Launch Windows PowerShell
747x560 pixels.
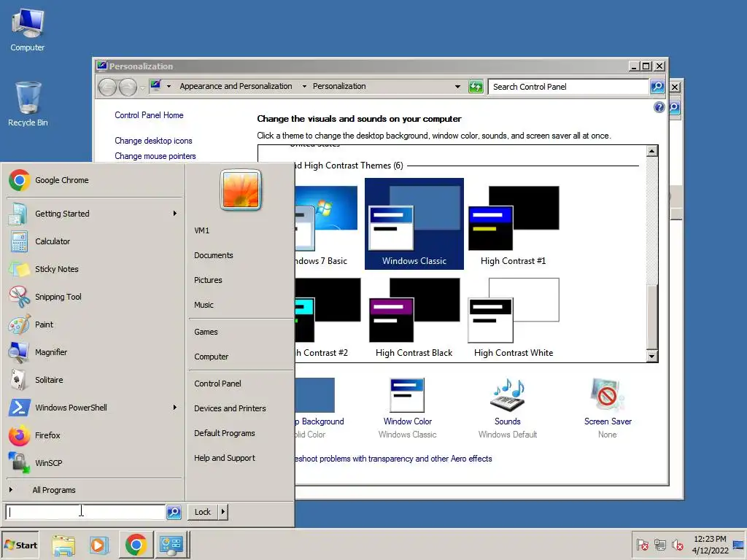coord(94,408)
